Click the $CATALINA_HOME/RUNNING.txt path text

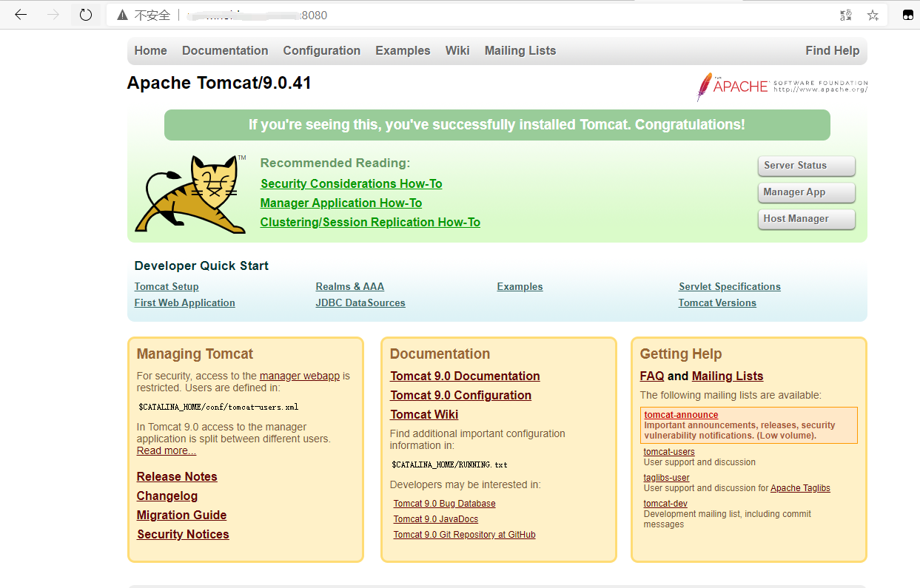click(449, 464)
